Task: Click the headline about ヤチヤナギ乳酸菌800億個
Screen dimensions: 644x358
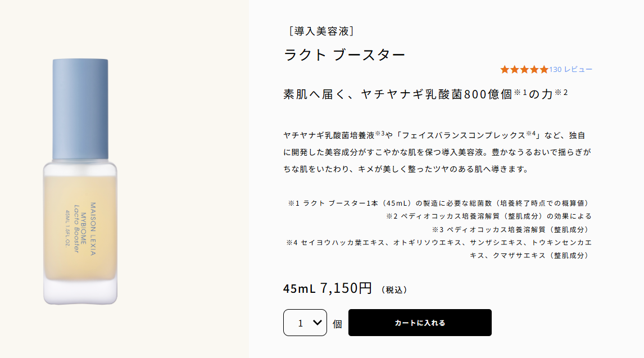Action: coord(425,94)
